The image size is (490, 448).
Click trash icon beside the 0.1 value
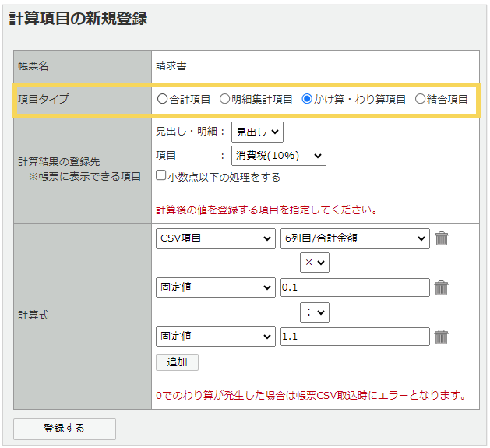point(442,287)
